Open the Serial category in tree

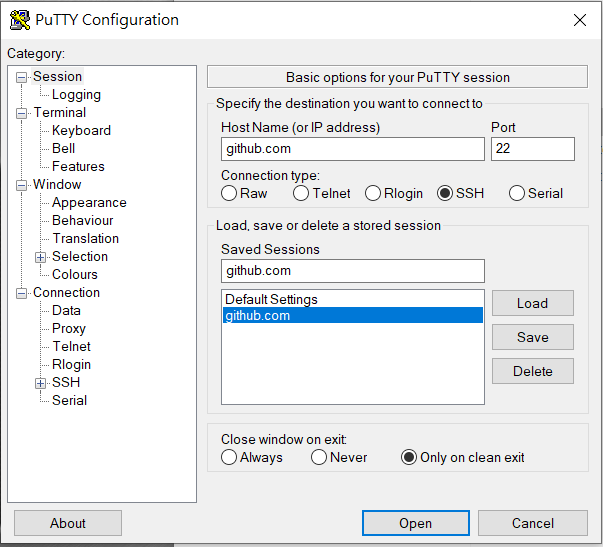click(x=70, y=400)
